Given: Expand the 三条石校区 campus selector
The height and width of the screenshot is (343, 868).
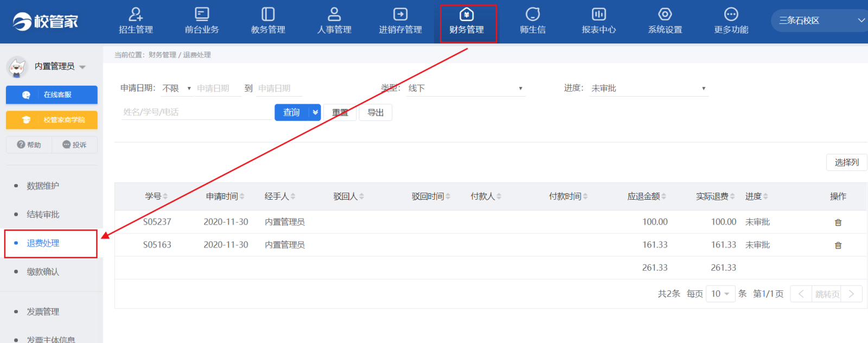Looking at the screenshot, I should pyautogui.click(x=819, y=21).
